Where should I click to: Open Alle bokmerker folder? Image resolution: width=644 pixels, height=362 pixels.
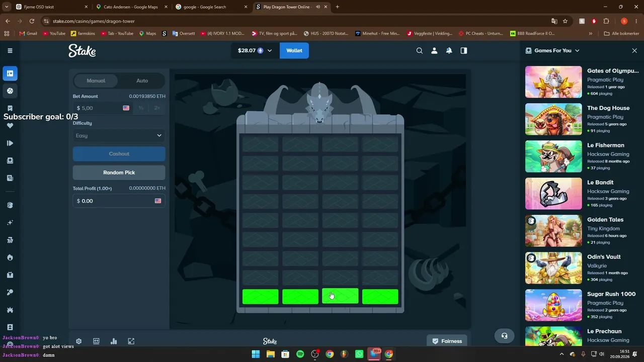click(622, 33)
